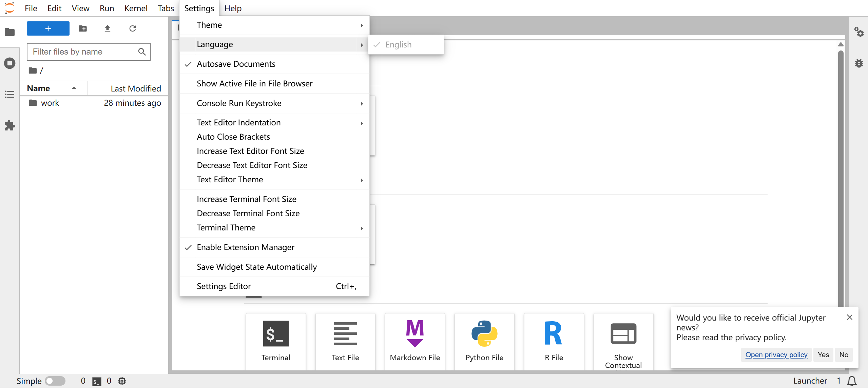Open the Property Inspector gears icon

point(859,32)
